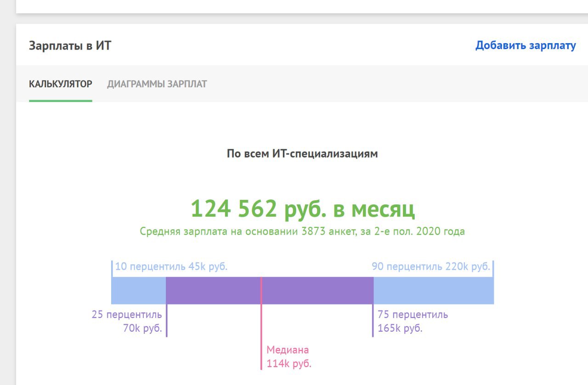Open the Добавить зарплату link

click(526, 45)
